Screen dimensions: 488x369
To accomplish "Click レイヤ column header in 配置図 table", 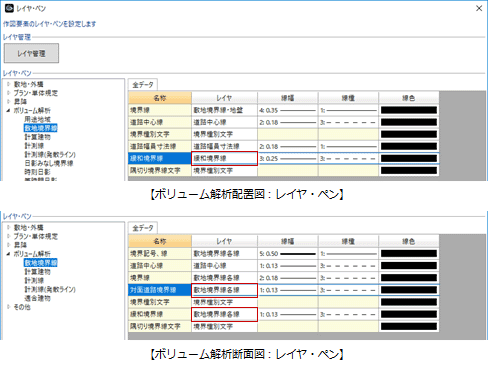I will (x=224, y=98).
